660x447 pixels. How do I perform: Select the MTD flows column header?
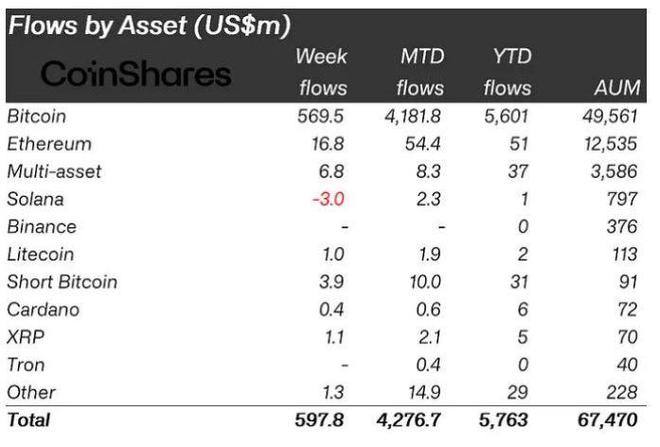(x=420, y=72)
